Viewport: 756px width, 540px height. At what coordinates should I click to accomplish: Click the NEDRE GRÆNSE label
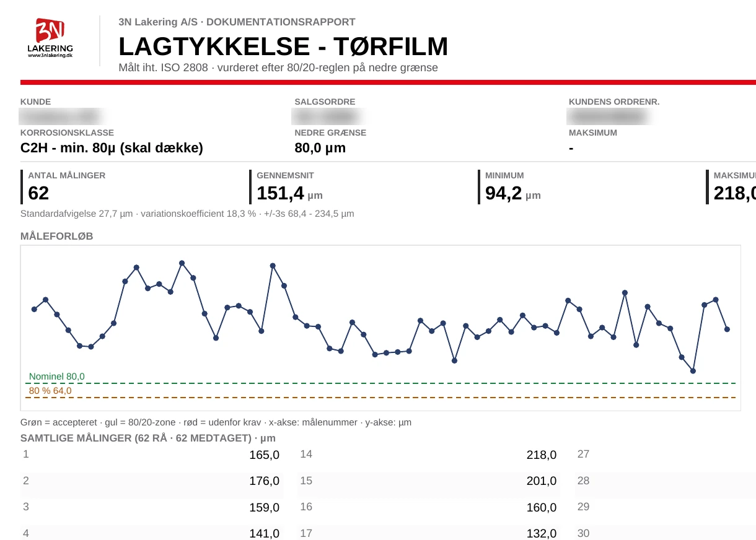(x=330, y=133)
